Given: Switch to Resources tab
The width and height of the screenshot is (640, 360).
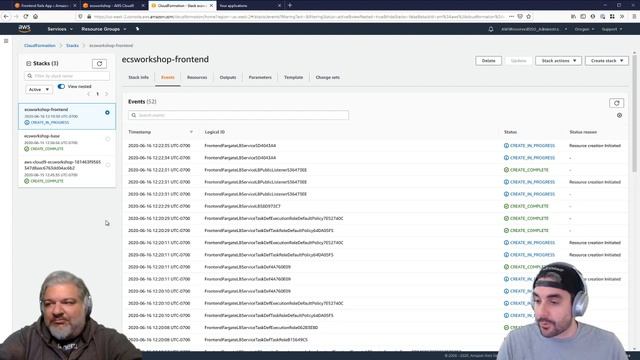Looking at the screenshot, I should (197, 77).
